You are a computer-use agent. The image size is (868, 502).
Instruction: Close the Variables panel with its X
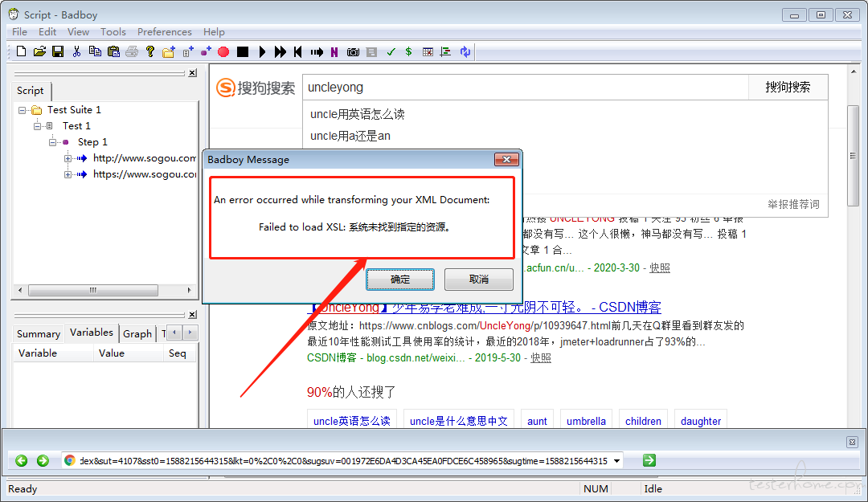[x=192, y=314]
